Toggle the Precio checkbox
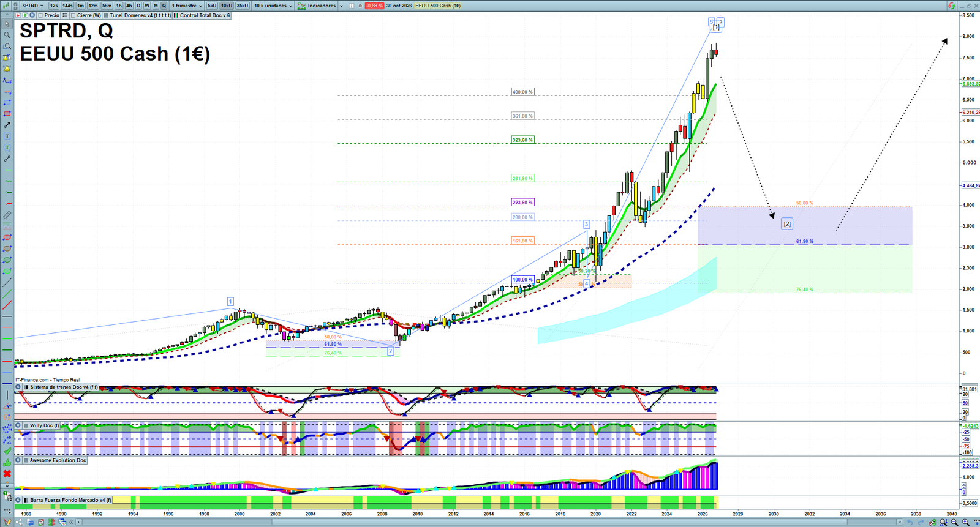Viewport: 980px width, 527px height. pos(40,15)
